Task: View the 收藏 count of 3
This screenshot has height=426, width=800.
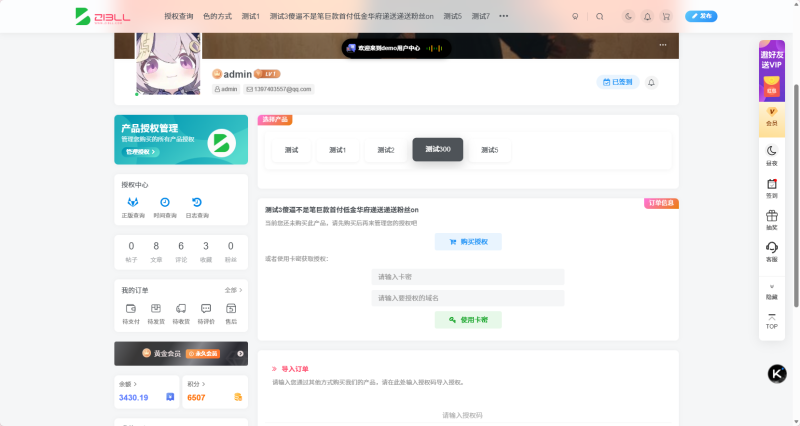Action: pos(206,252)
